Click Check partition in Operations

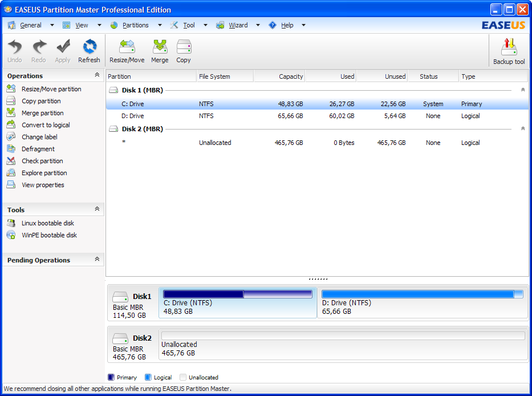[x=42, y=161]
